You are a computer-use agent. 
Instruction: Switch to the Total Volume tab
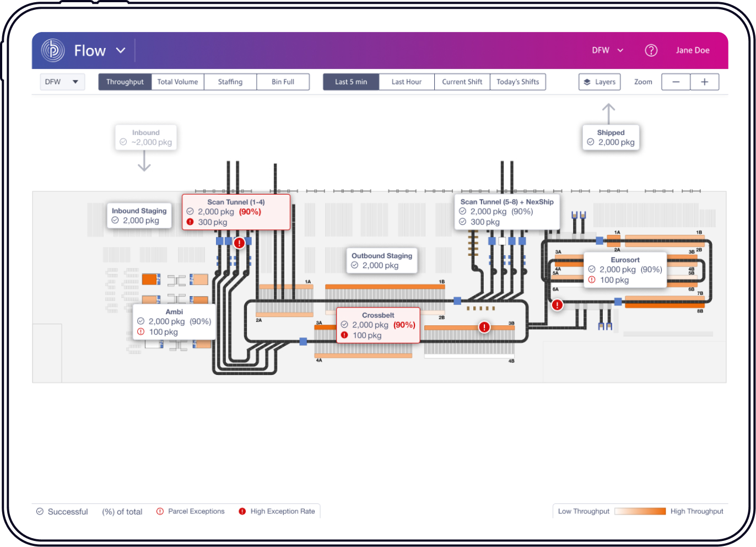point(177,82)
